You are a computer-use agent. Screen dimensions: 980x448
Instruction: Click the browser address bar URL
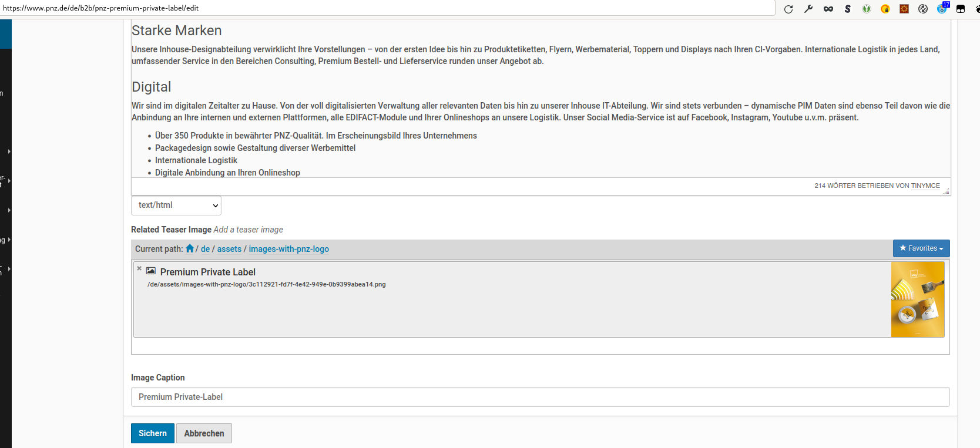tap(100, 8)
